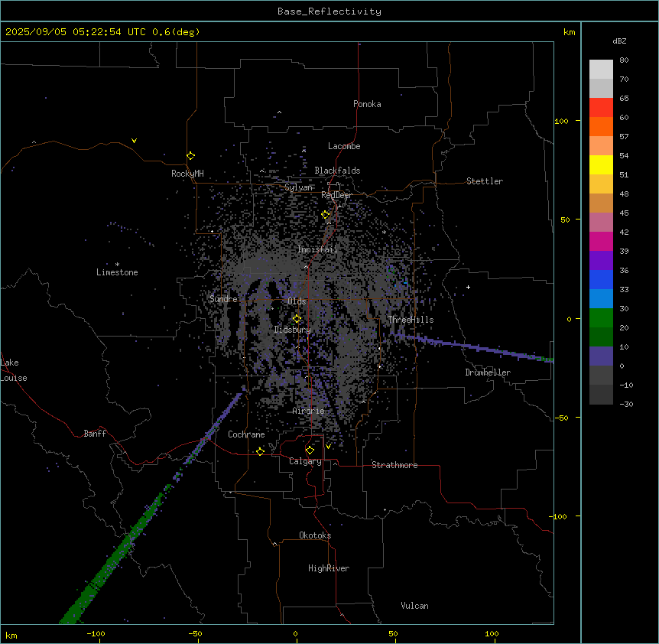The height and width of the screenshot is (644, 659).
Task: Click the Airdrie city label
Action: [308, 411]
